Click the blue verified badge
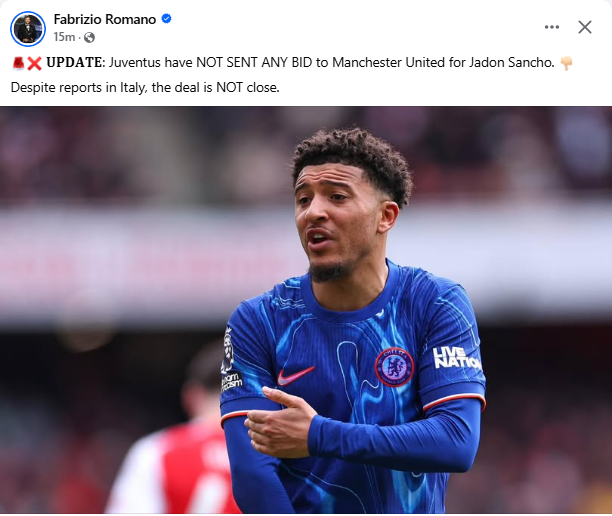The height and width of the screenshot is (516, 612). (x=166, y=19)
